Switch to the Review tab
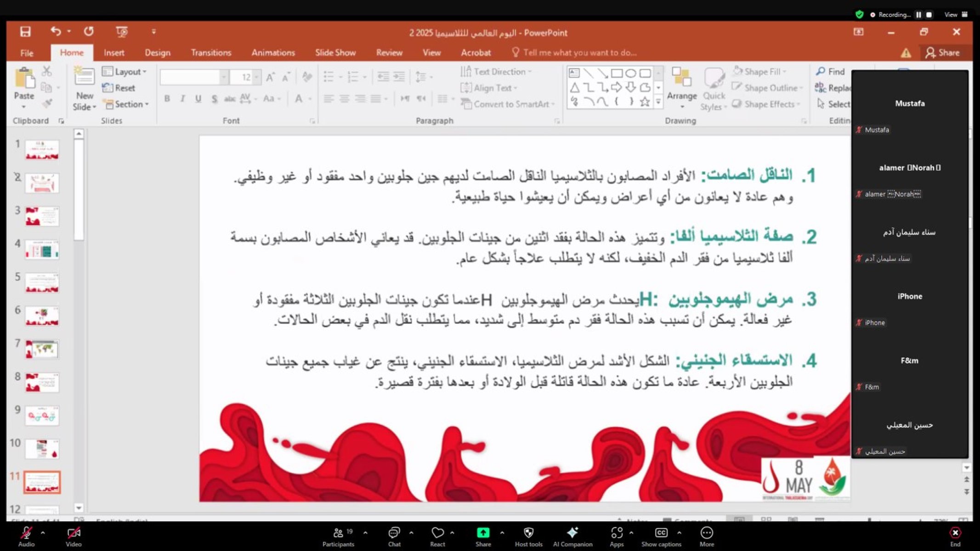980x551 pixels. point(389,53)
